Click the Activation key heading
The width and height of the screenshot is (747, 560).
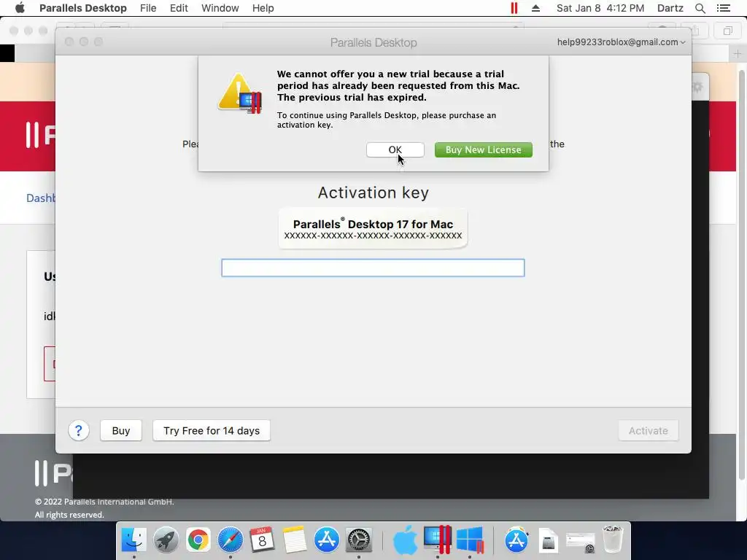(x=373, y=192)
